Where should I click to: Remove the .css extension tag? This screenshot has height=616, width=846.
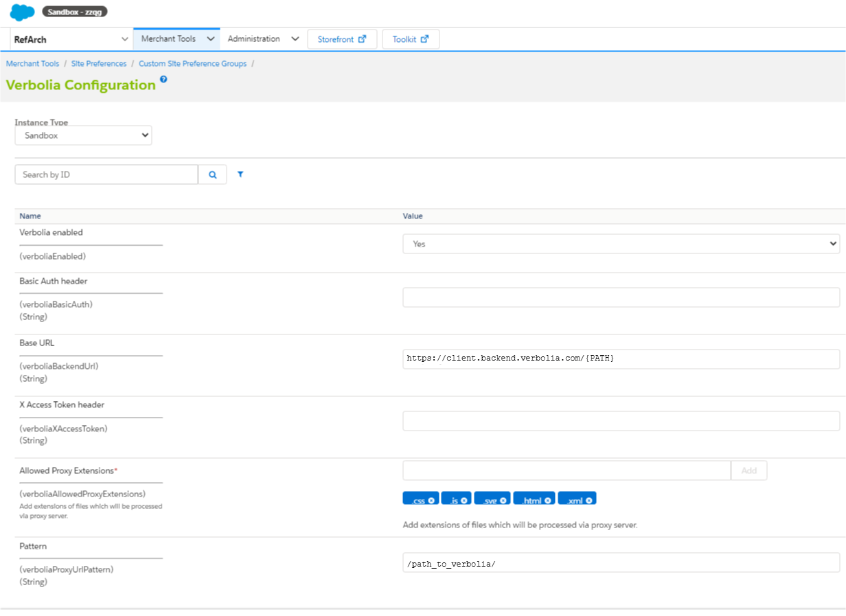pyautogui.click(x=431, y=501)
